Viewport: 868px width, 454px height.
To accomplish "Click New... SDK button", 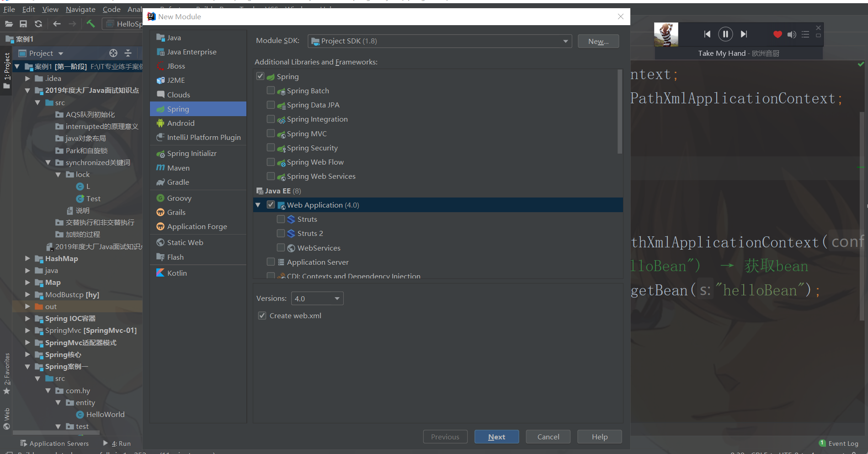I will click(x=598, y=41).
